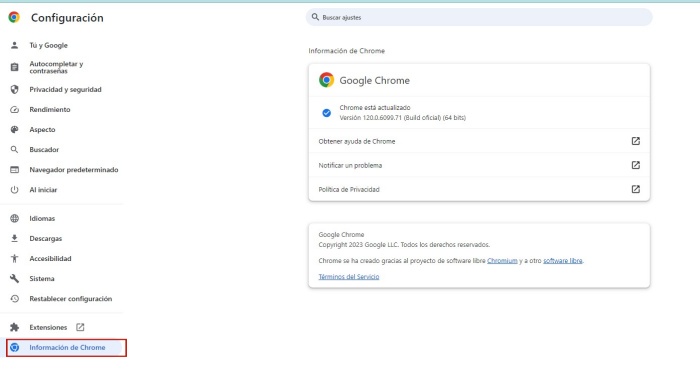Open external link icon for Notificar un problema
Screen dimensions: 700x386
click(x=636, y=165)
